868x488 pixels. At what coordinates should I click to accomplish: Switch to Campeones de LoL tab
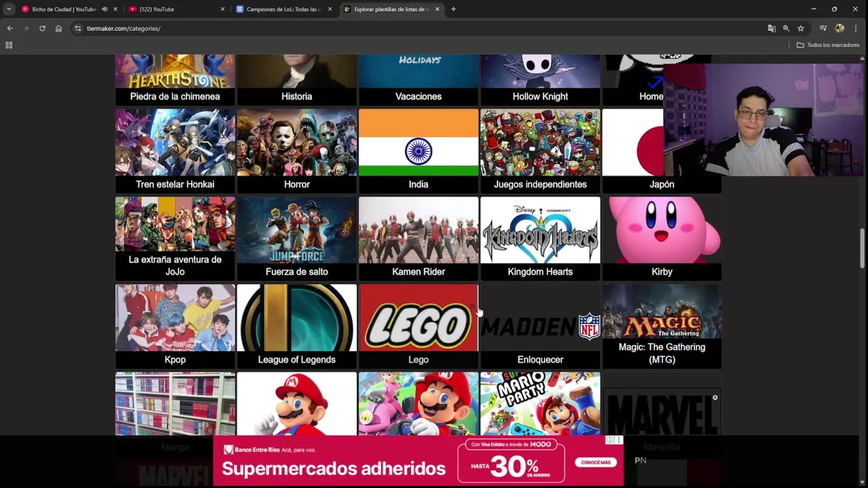282,9
